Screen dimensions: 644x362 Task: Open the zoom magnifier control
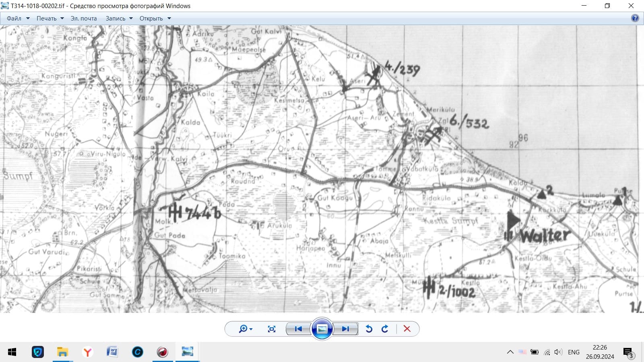[x=245, y=329]
